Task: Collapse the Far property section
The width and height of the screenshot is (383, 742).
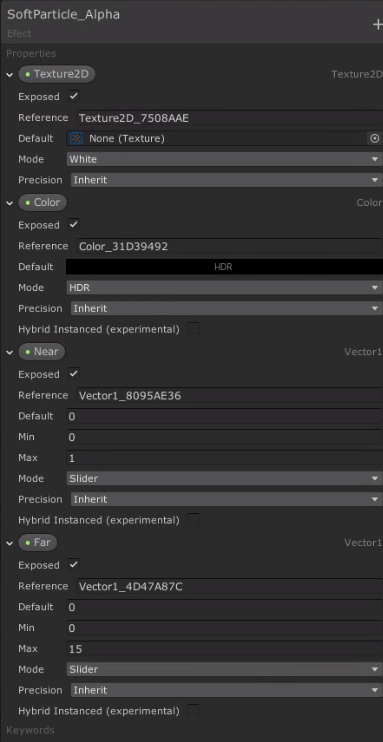Action: coord(9,543)
